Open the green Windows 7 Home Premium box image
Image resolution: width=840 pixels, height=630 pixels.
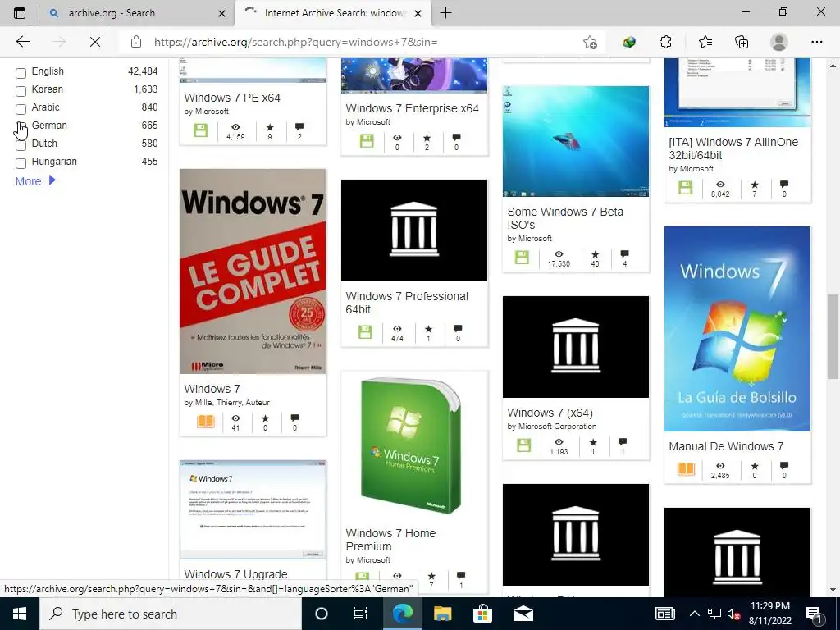point(412,445)
